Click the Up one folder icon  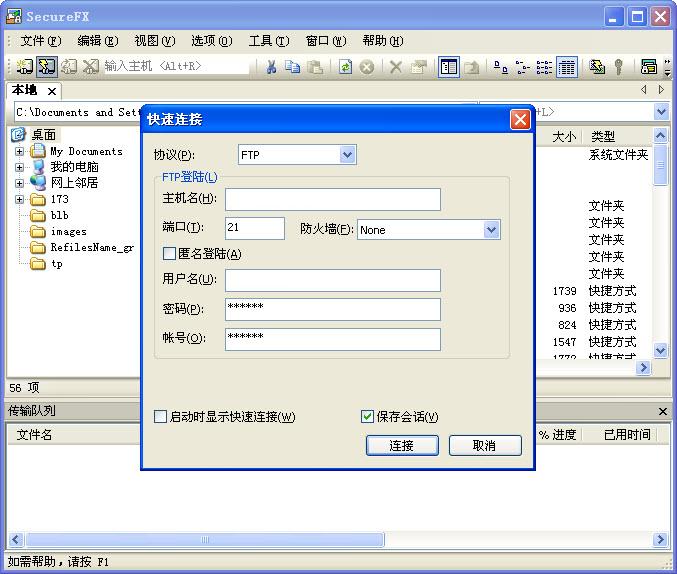click(471, 67)
